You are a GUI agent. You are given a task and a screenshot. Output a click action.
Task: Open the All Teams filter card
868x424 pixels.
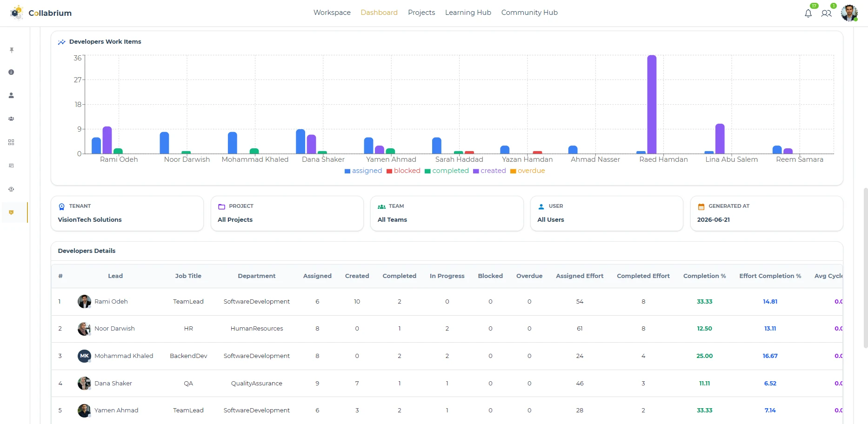[x=447, y=213]
